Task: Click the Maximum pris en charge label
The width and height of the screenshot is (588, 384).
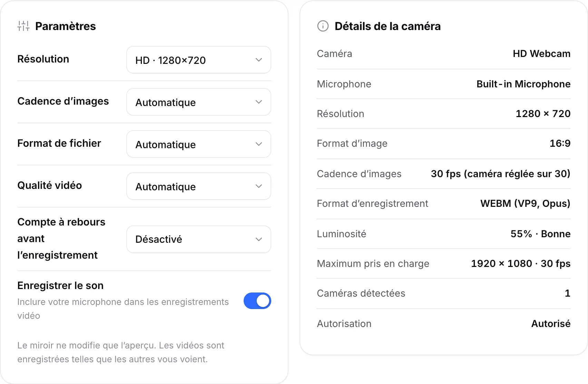Action: 373,263
